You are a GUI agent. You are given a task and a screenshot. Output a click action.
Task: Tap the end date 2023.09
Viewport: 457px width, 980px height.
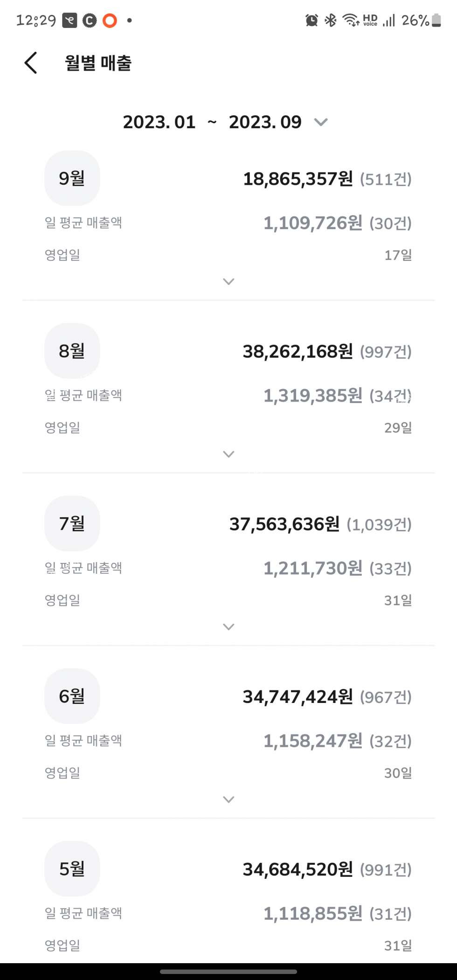pyautogui.click(x=265, y=122)
